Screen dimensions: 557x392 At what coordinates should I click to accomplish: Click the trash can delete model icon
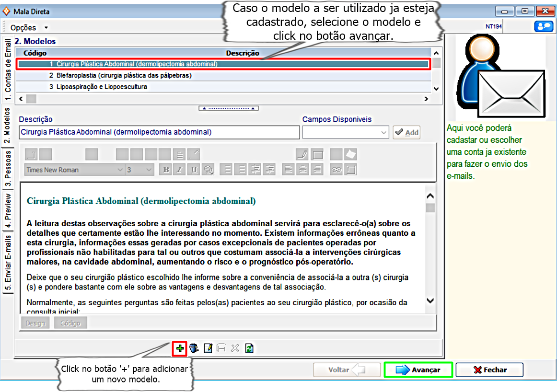(194, 348)
